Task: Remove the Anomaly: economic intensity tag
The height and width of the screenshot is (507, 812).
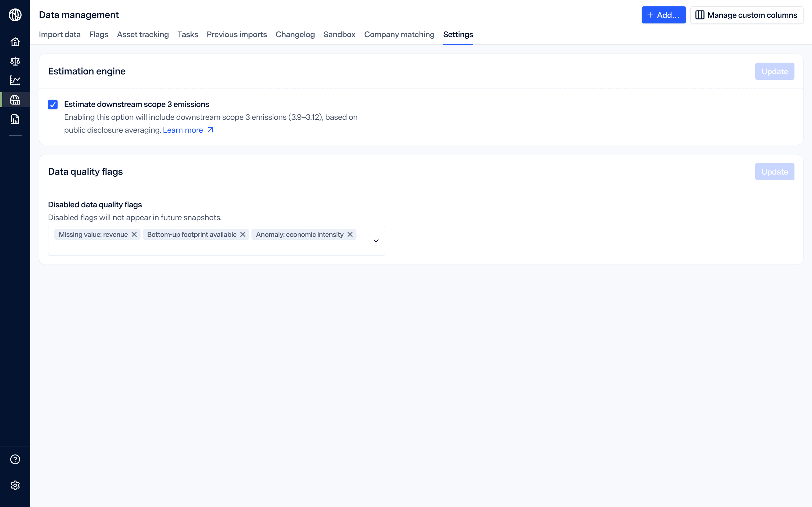Action: click(350, 234)
